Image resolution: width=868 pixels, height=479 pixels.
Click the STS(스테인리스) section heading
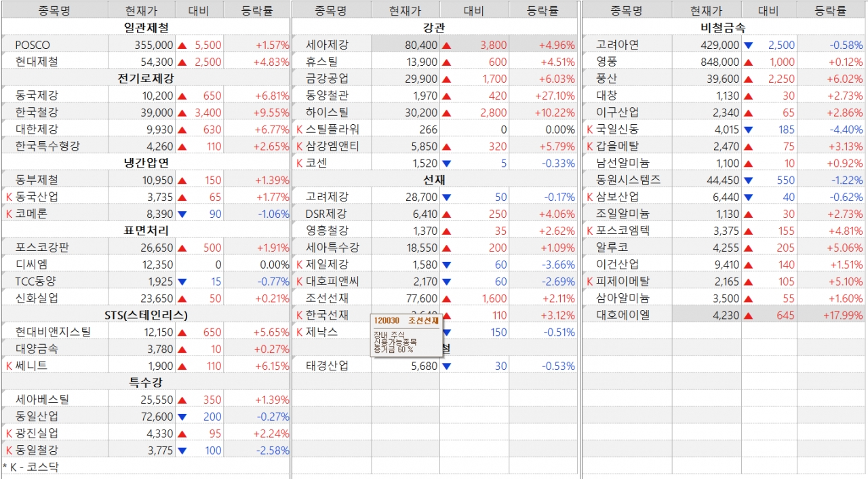pos(146,315)
